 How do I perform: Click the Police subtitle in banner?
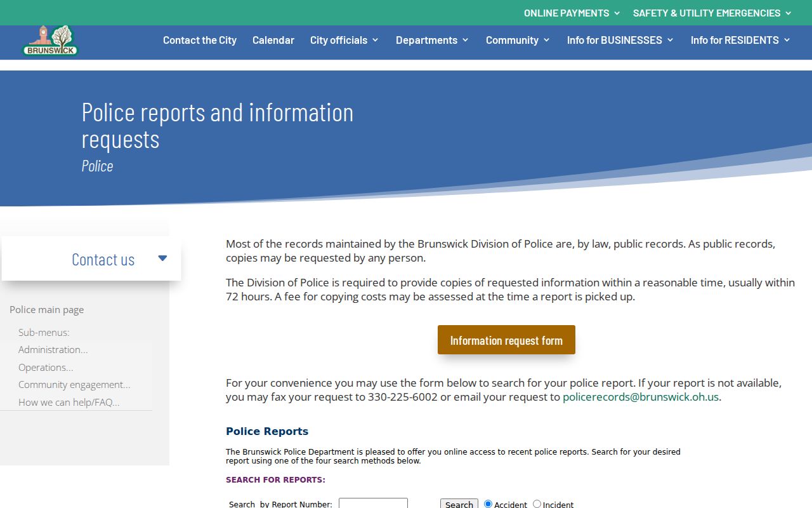[x=97, y=166]
